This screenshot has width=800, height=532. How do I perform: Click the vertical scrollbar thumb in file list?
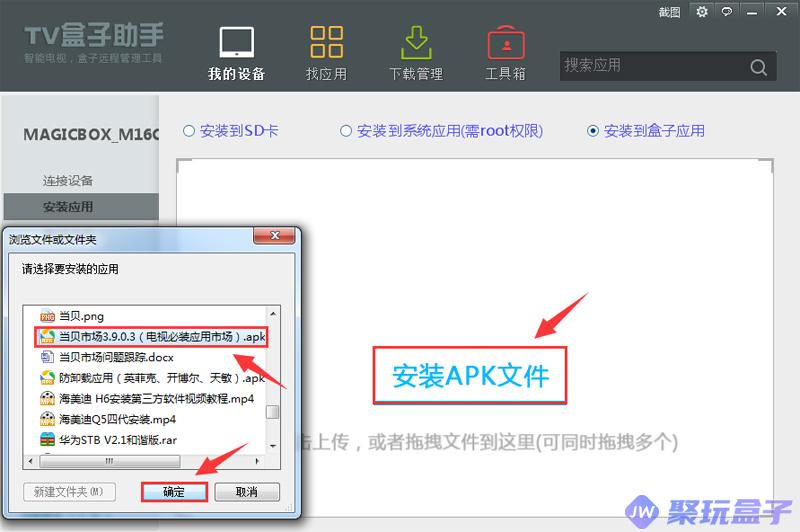click(x=273, y=412)
